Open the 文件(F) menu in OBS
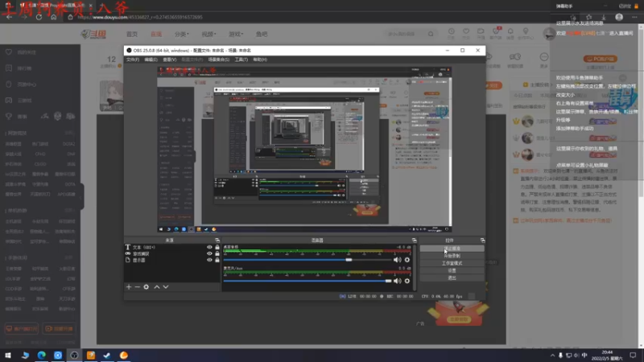644x362 pixels. pyautogui.click(x=133, y=60)
